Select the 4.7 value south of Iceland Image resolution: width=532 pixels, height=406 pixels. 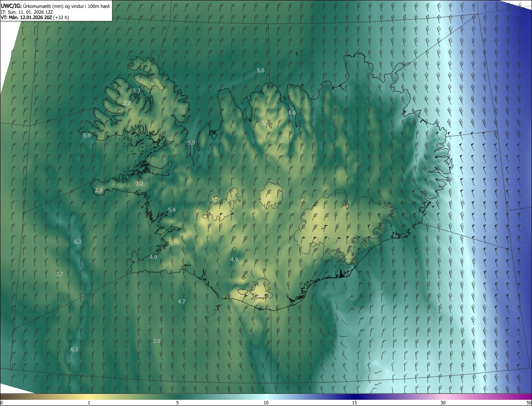(182, 302)
